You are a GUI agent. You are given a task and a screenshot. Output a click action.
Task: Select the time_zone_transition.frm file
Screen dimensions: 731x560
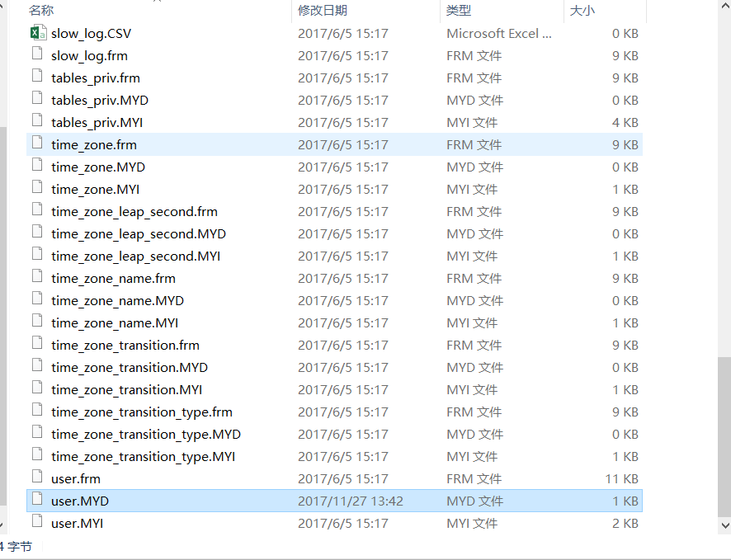(124, 345)
